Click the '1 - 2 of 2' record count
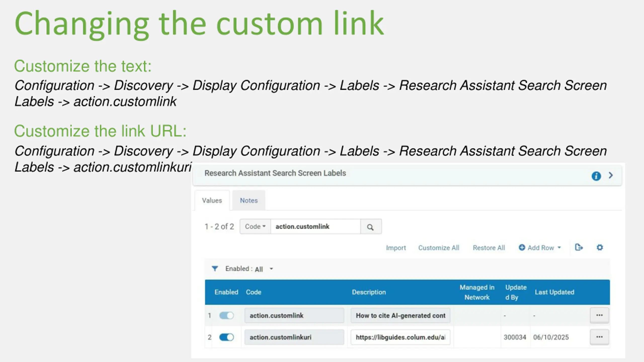The height and width of the screenshot is (362, 644). point(219,227)
